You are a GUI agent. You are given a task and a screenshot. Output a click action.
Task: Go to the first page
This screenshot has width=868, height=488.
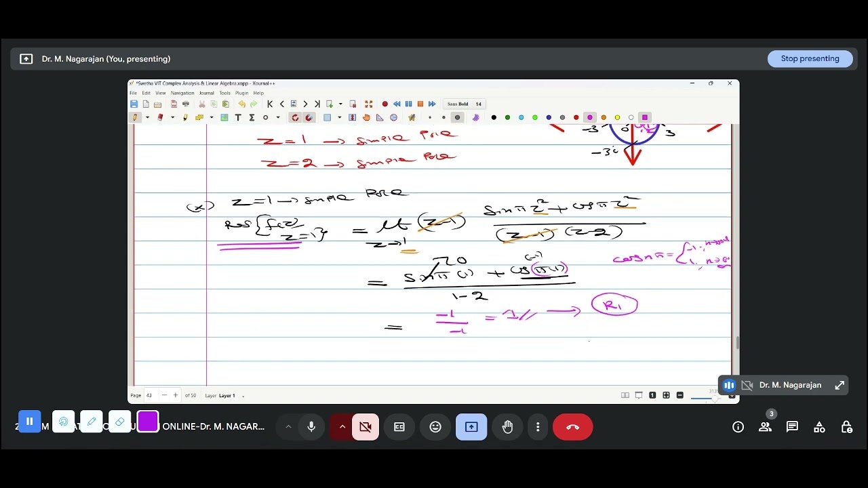[270, 104]
